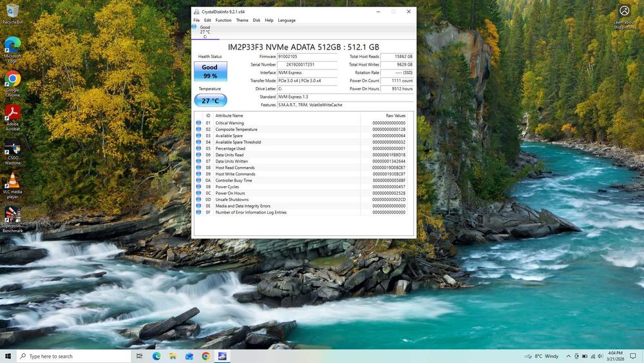Open the Function menu
Screen dimensions: 644x363
click(223, 20)
